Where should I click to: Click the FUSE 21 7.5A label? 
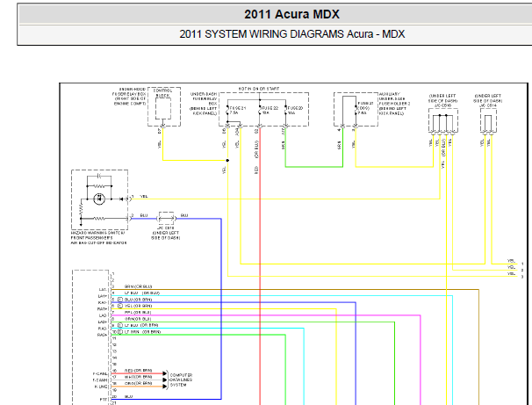238,111
